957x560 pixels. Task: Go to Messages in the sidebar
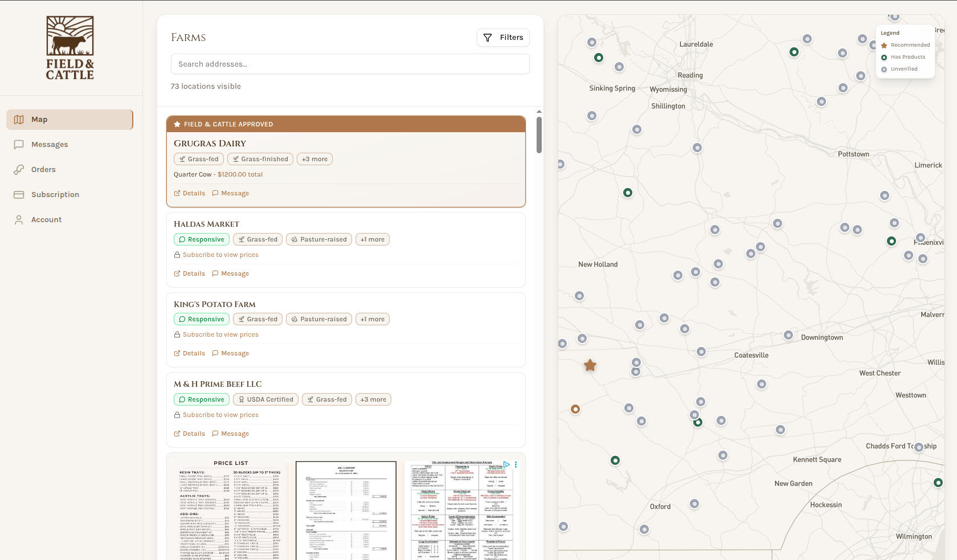point(69,145)
